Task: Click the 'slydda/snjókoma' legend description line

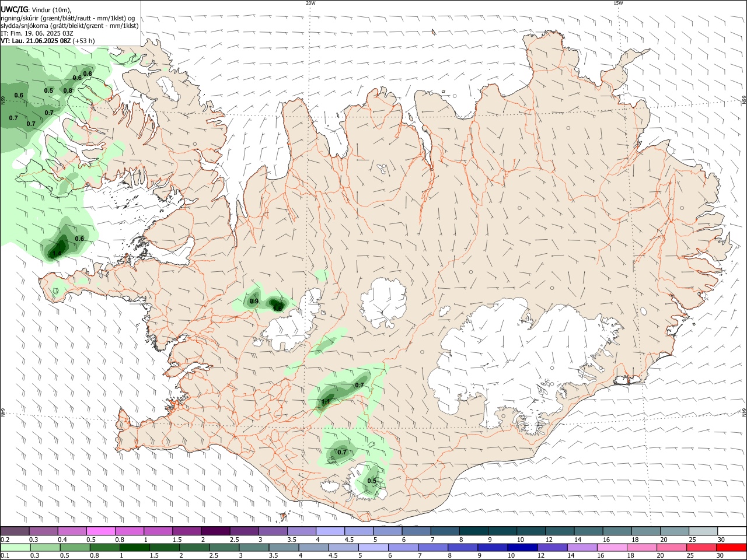Action: pos(69,26)
